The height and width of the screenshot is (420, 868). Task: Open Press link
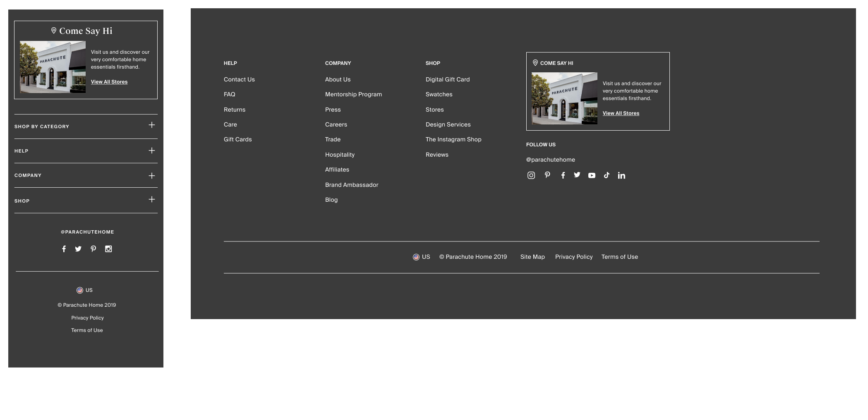click(x=333, y=110)
